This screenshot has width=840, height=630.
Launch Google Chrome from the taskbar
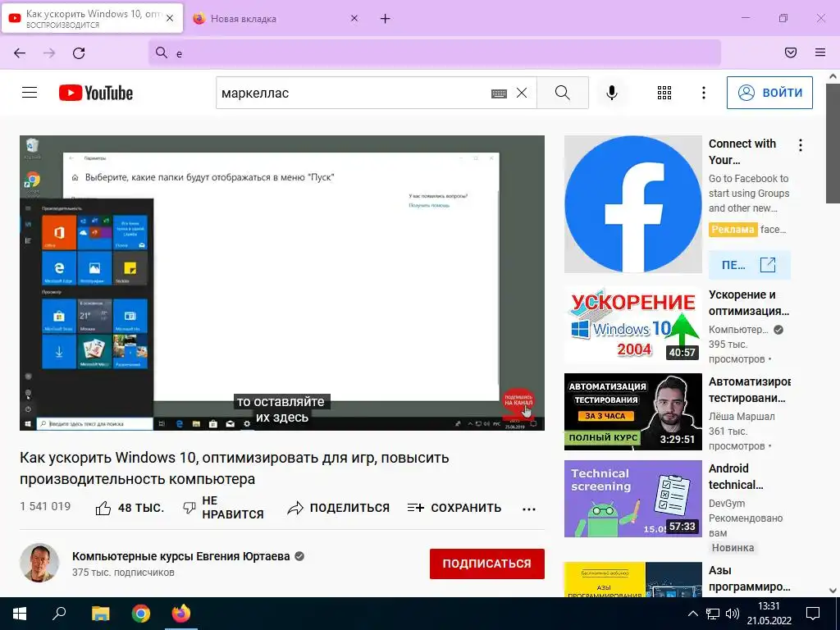pyautogui.click(x=141, y=614)
